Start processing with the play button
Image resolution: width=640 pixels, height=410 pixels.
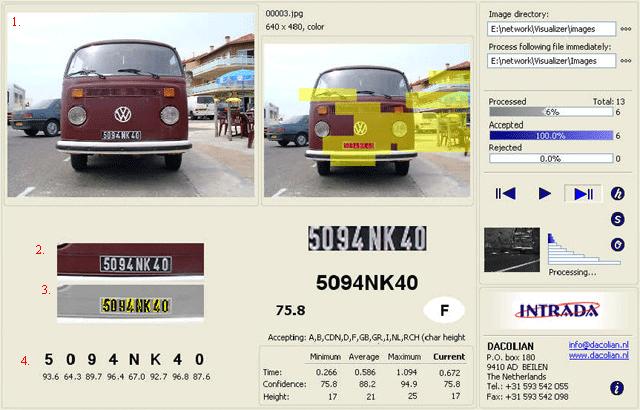pos(544,193)
